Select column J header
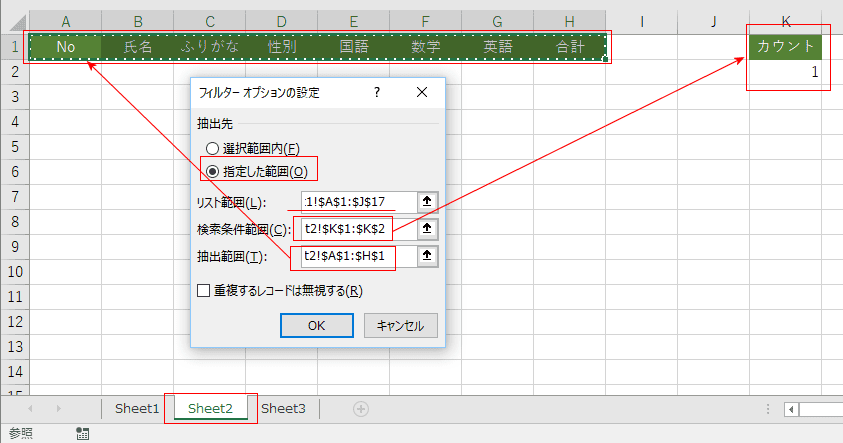This screenshot has height=443, width=843. [x=713, y=22]
